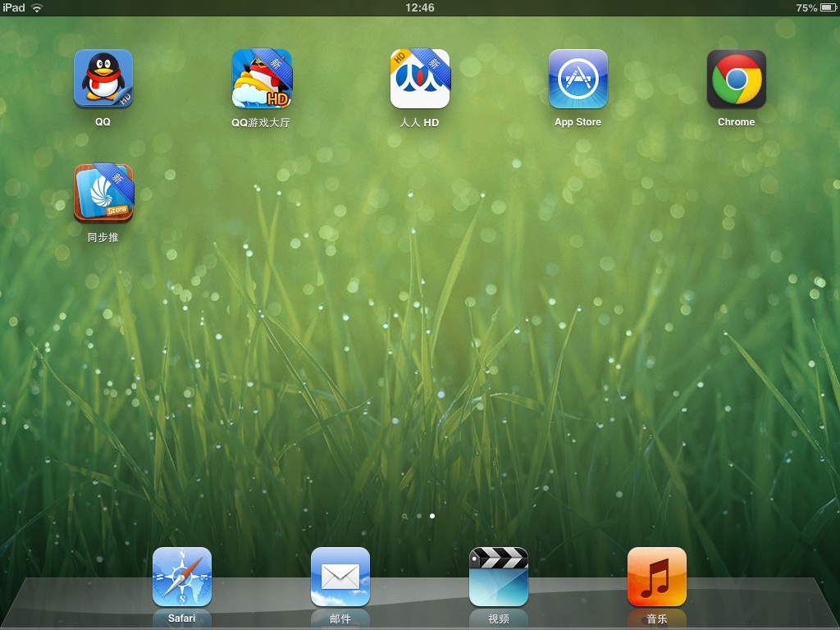The image size is (840, 630).
Task: Tap the Wi-Fi status icon
Action: point(37,7)
